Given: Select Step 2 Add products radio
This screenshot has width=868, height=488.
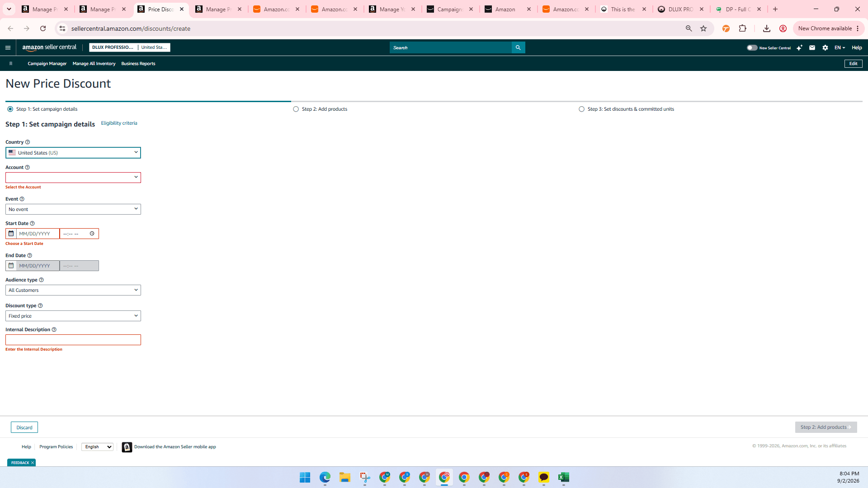Looking at the screenshot, I should [296, 109].
